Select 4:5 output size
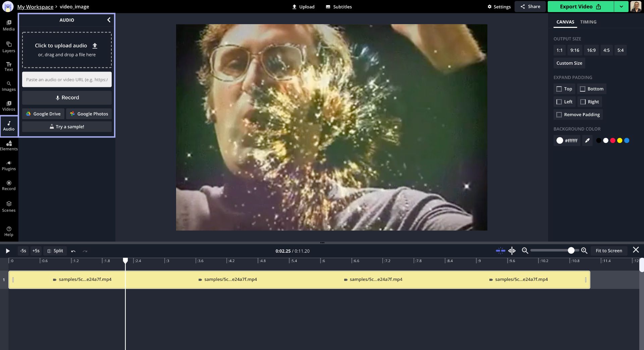 (606, 50)
